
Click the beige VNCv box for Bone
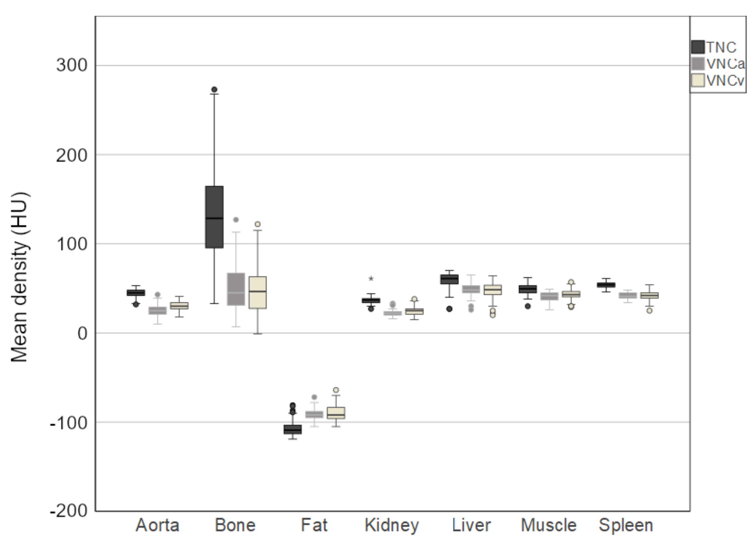(x=257, y=292)
